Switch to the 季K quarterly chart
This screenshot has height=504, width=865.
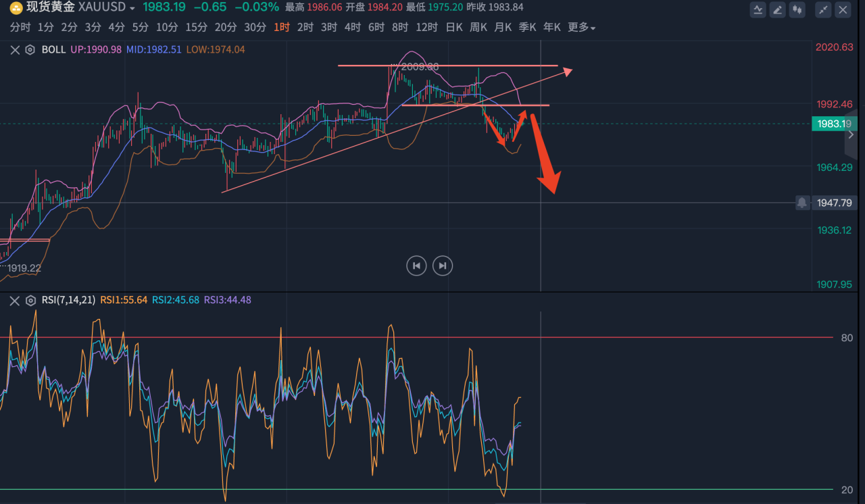(527, 28)
